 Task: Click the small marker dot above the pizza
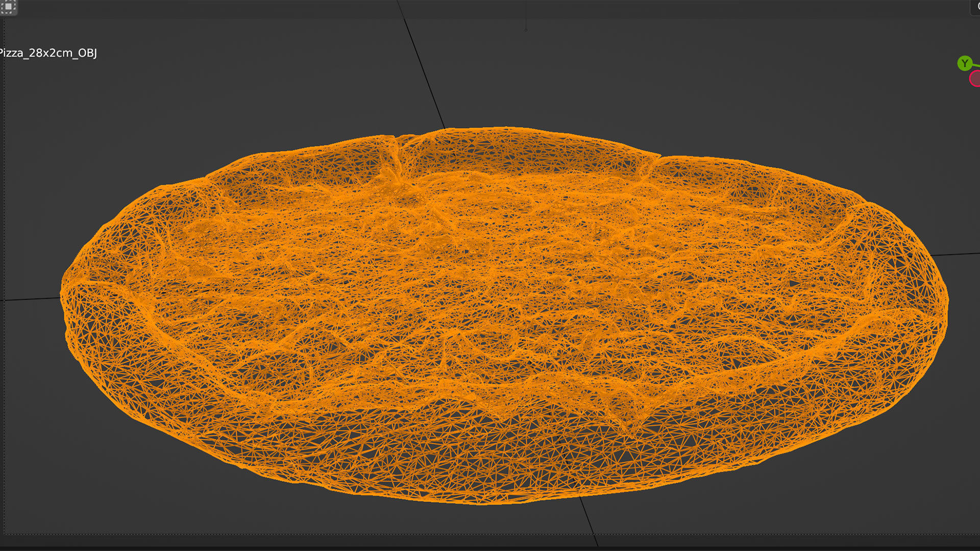coord(526,30)
